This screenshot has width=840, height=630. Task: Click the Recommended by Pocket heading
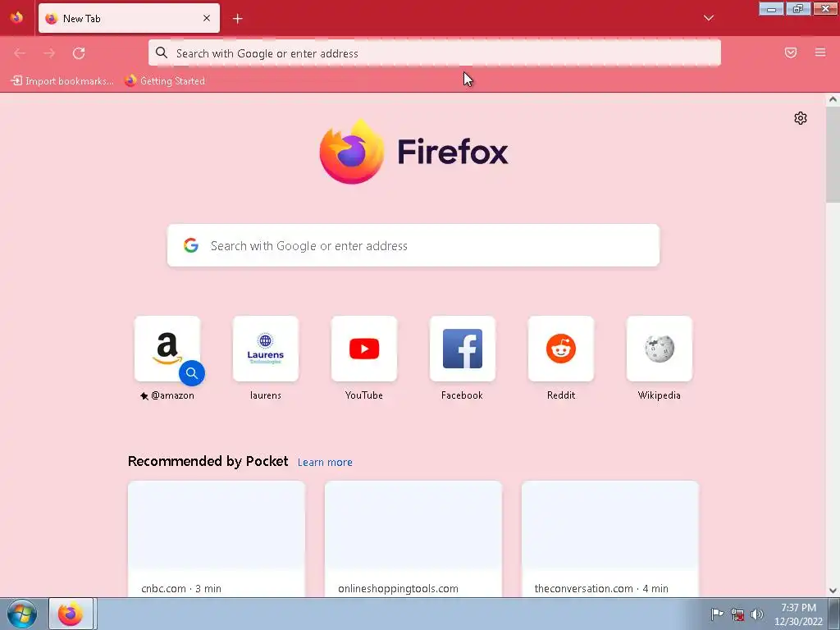pyautogui.click(x=208, y=461)
